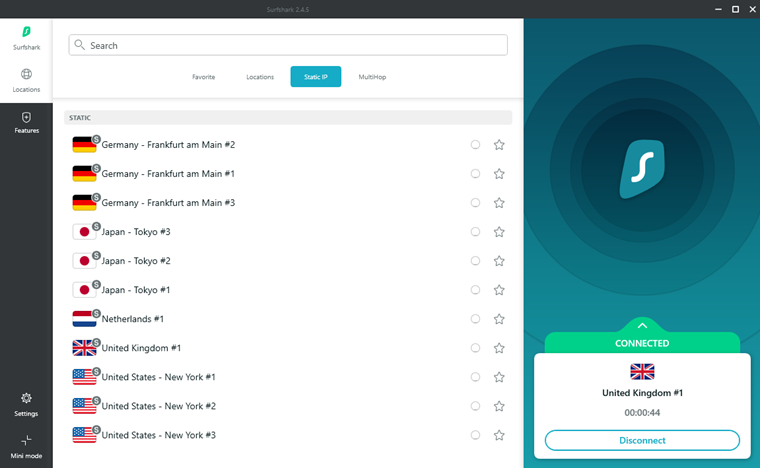
Task: Switch to the Favorite tab
Action: (204, 77)
